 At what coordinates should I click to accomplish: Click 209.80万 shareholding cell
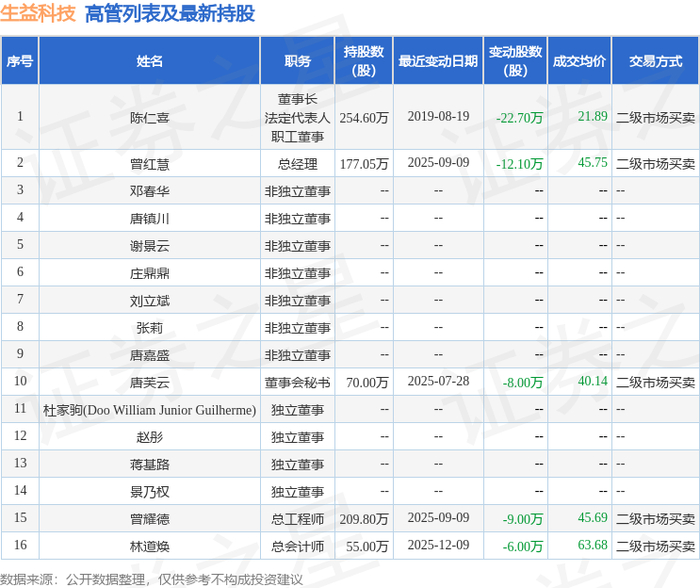point(364,519)
